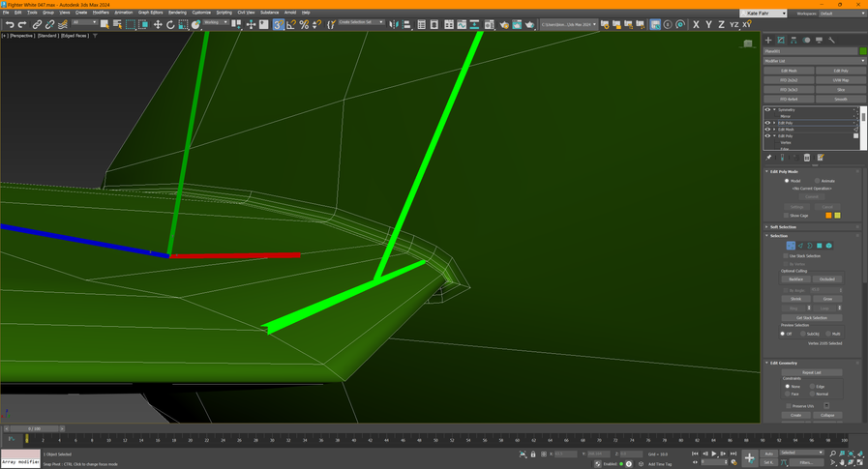868x469 pixels.
Task: Activate the Select and Link chain tool
Action: coord(37,24)
